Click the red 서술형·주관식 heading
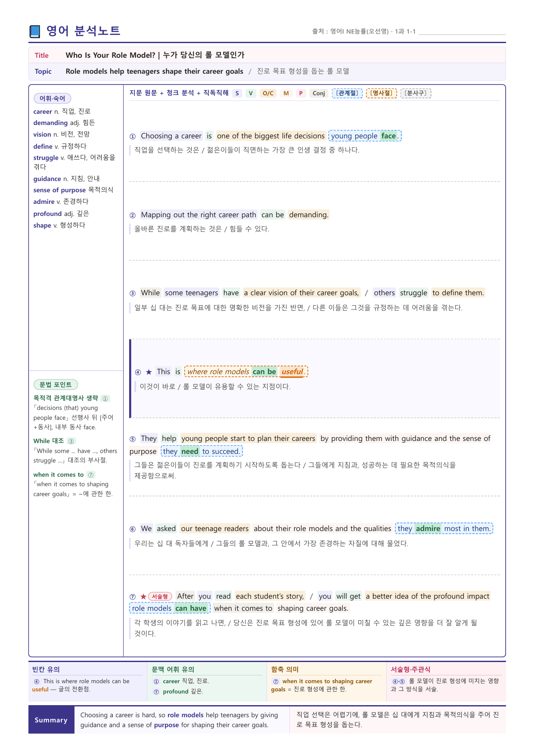 pos(410,669)
